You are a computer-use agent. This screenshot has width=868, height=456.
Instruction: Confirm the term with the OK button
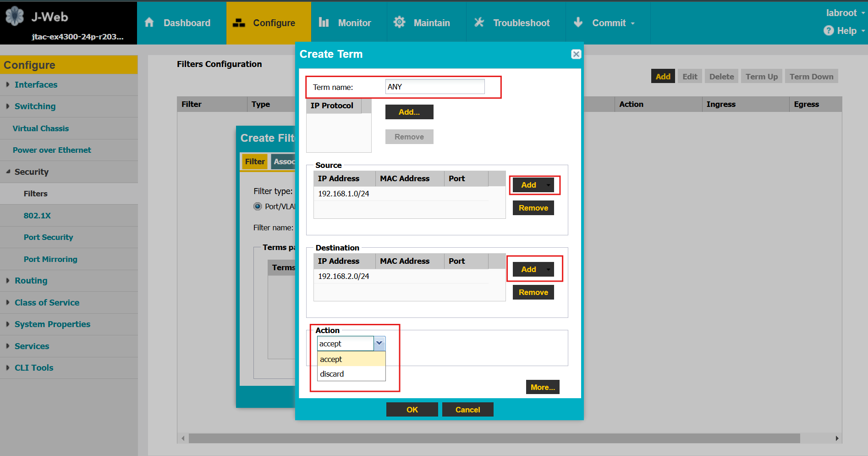tap(412, 409)
